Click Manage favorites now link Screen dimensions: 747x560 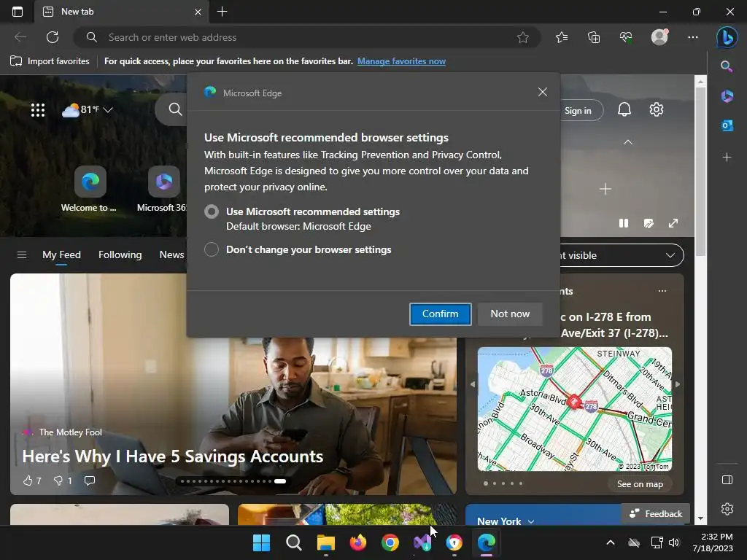coord(402,61)
